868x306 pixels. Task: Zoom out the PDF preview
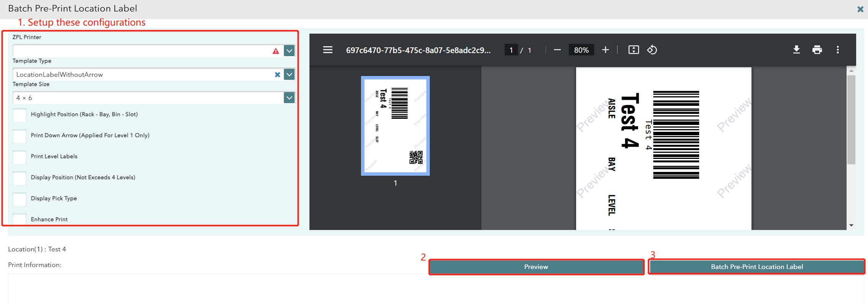pos(557,50)
